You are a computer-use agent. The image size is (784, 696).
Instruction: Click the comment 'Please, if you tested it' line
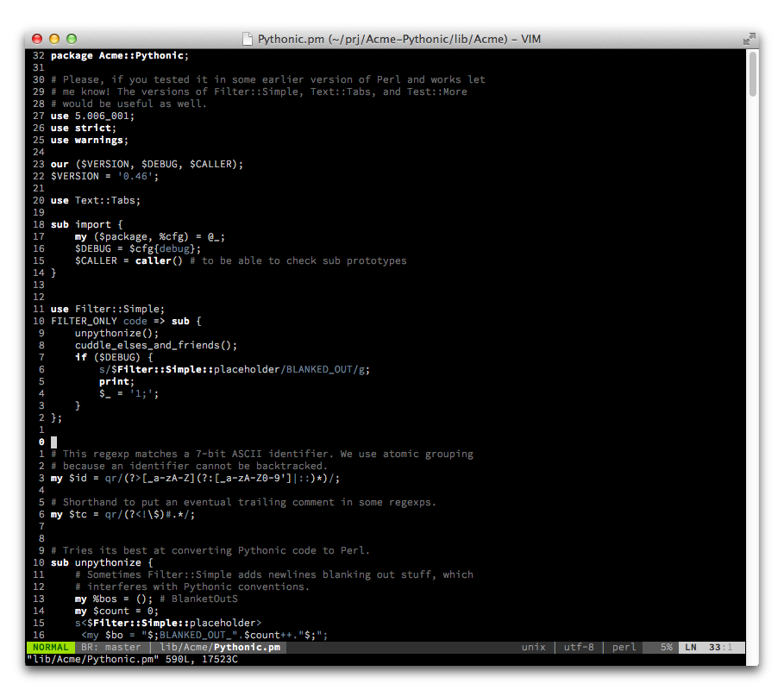268,79
